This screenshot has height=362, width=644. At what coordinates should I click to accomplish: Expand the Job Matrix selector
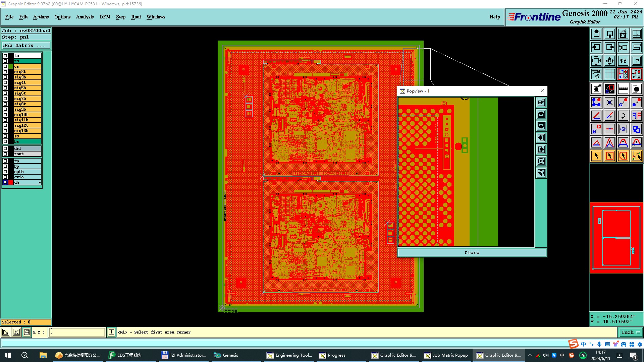(x=26, y=46)
